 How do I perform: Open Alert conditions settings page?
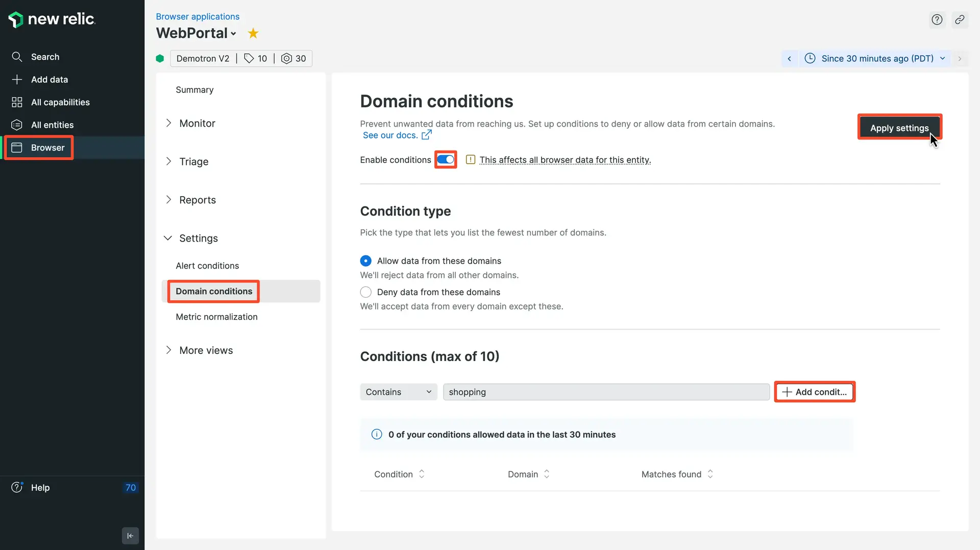point(207,266)
